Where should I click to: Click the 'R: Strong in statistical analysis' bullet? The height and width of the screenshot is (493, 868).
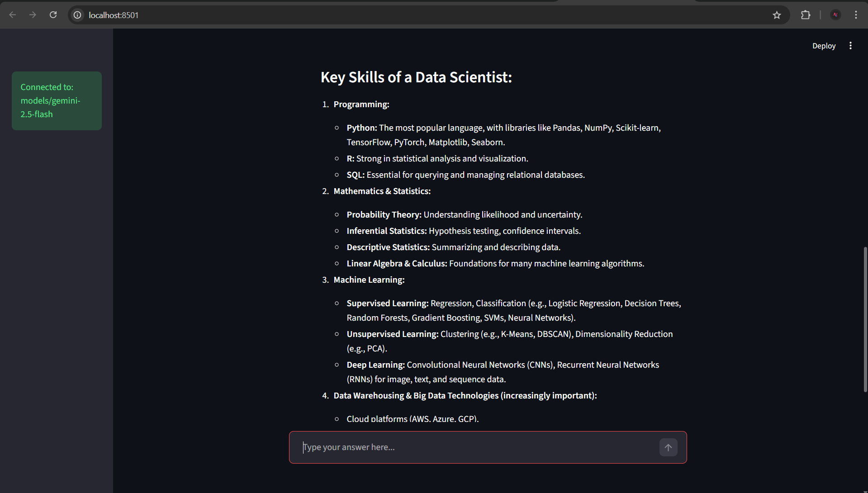tap(437, 159)
